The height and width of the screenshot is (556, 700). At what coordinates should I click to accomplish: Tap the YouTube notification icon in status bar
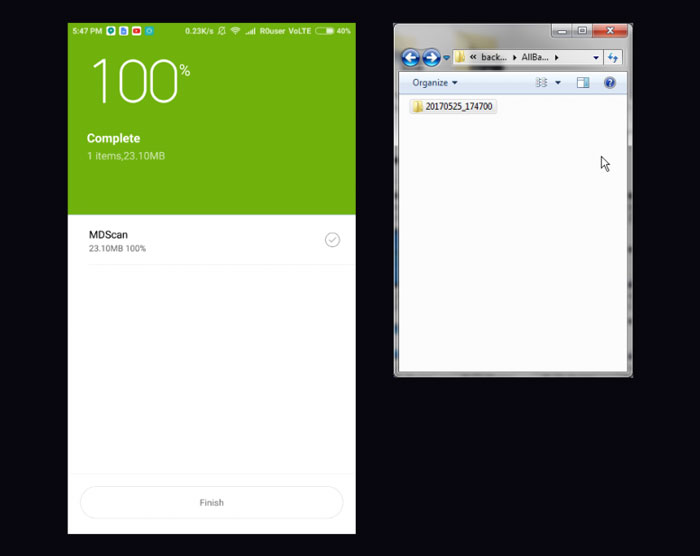[136, 31]
